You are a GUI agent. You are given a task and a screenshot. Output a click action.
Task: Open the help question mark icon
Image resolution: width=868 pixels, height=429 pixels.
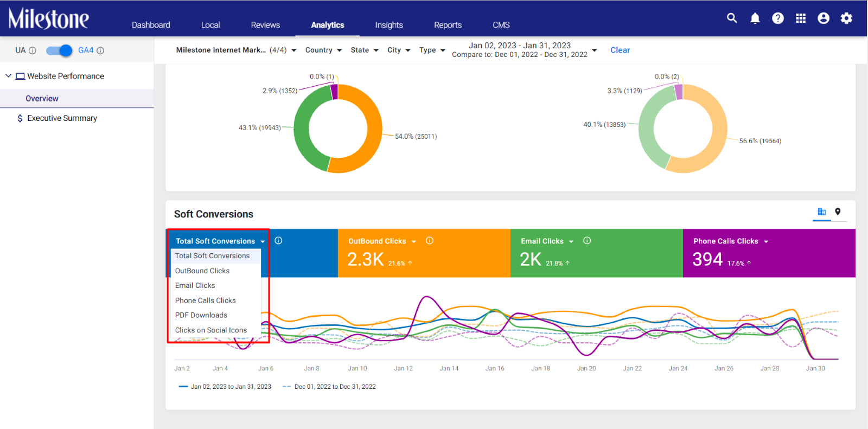[x=778, y=18]
